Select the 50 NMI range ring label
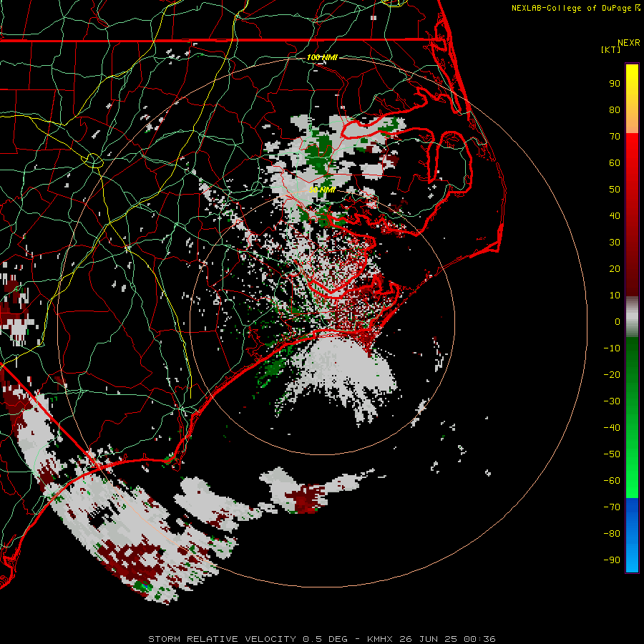 [x=322, y=190]
